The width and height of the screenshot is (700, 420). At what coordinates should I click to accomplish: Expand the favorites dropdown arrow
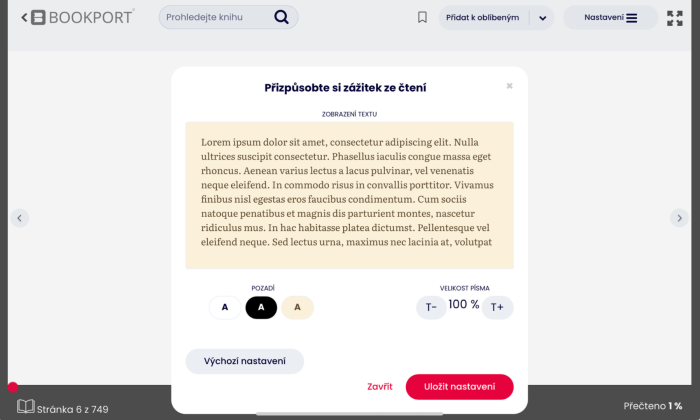542,18
